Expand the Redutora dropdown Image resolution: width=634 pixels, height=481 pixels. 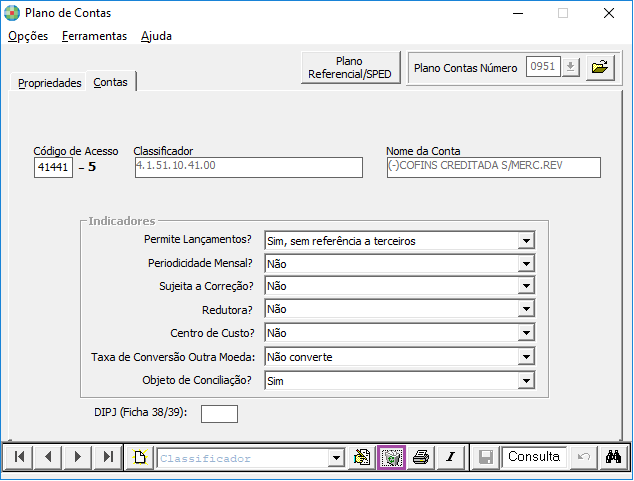pos(526,309)
